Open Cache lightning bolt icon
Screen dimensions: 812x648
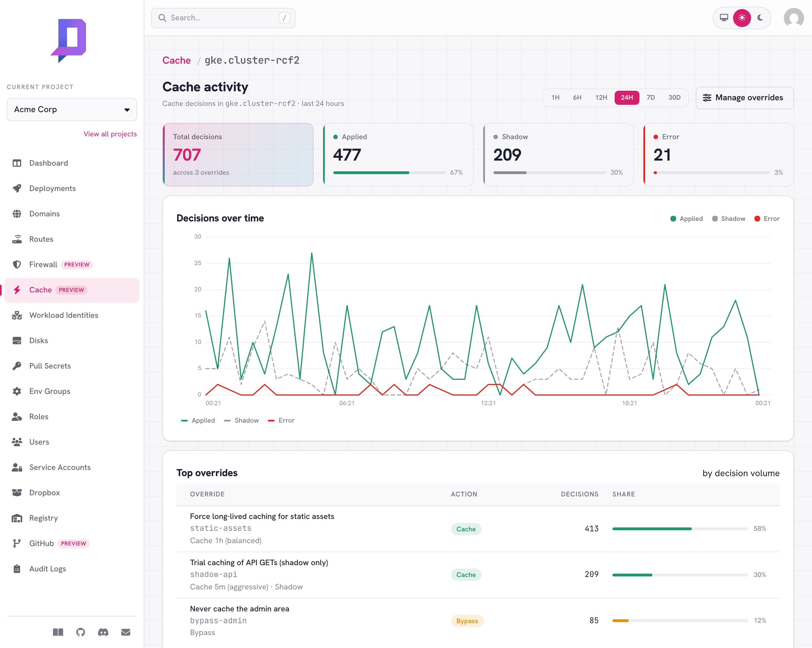(x=17, y=290)
